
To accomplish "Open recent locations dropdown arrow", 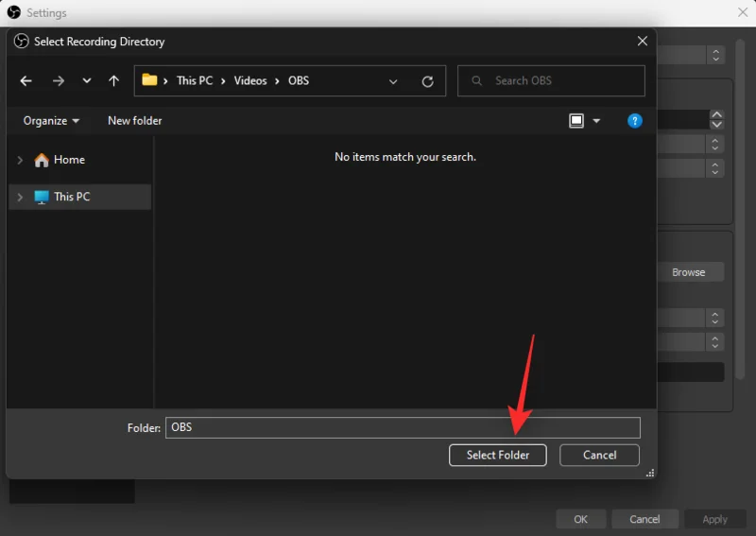I will pos(87,81).
